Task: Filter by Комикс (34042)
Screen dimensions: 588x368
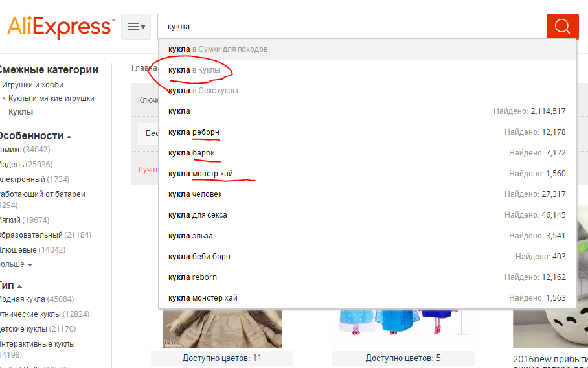Action: coord(25,149)
